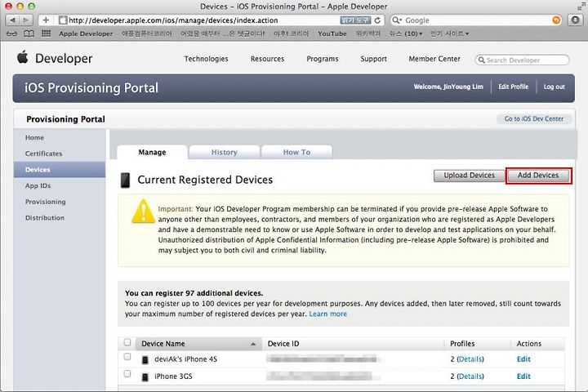Click device icon next to iPhone 3GS
The height and width of the screenshot is (392, 588).
click(x=145, y=377)
